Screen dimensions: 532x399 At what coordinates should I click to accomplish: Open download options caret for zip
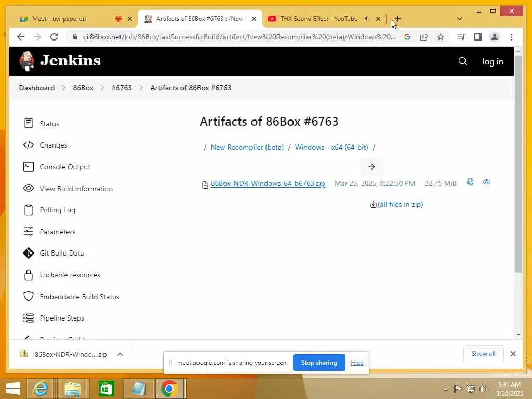[120, 354]
